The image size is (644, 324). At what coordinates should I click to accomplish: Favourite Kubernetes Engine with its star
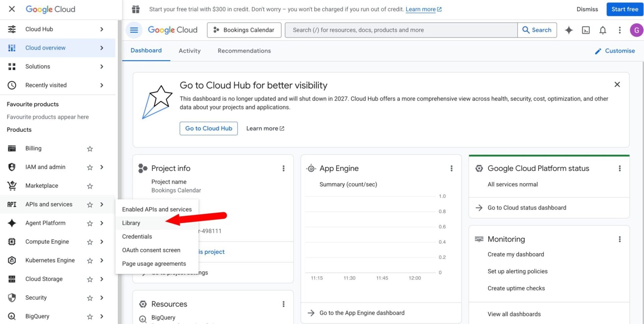90,260
